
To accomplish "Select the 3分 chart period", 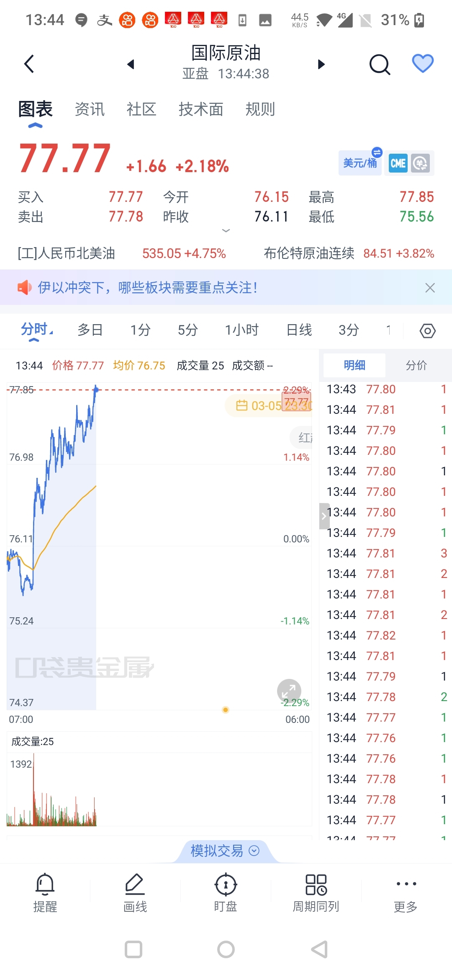I will (x=349, y=330).
